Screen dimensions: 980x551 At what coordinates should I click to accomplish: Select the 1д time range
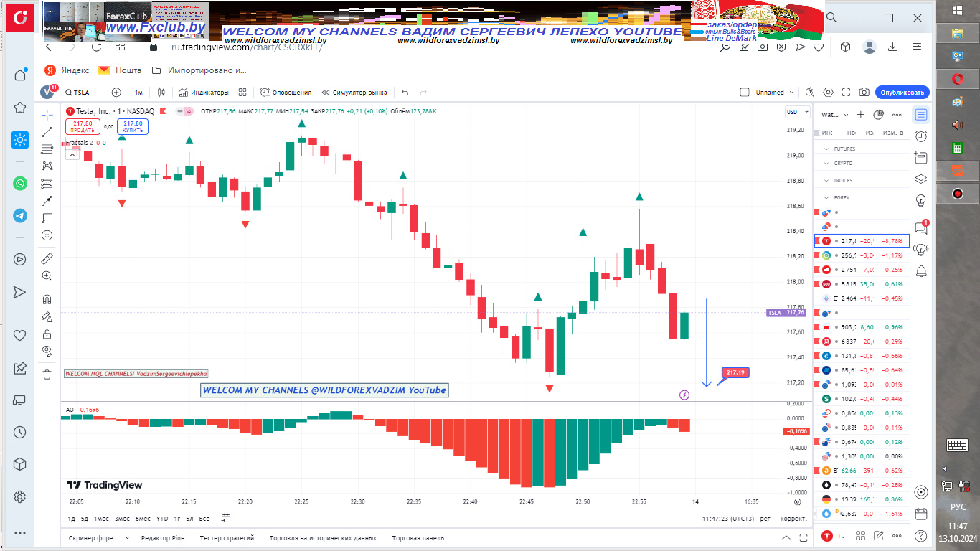pyautogui.click(x=72, y=518)
